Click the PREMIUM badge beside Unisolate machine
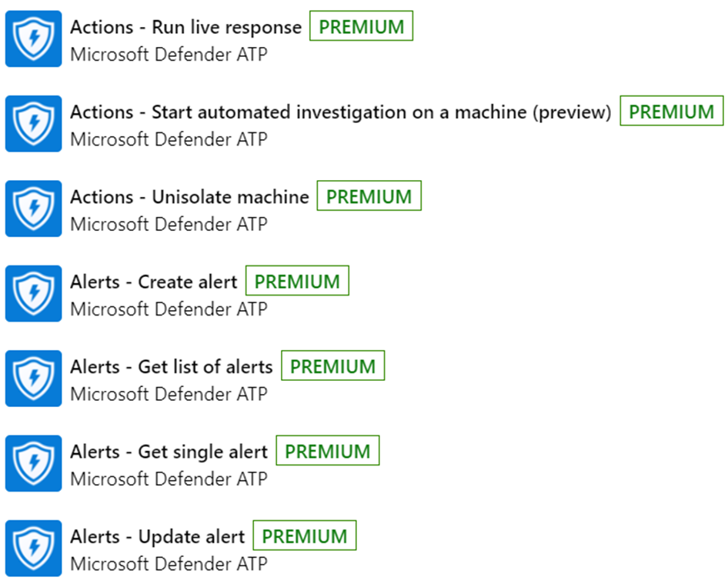 369,195
